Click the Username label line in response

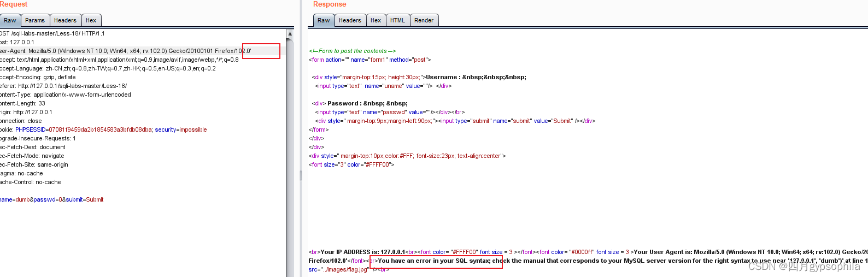pos(419,77)
